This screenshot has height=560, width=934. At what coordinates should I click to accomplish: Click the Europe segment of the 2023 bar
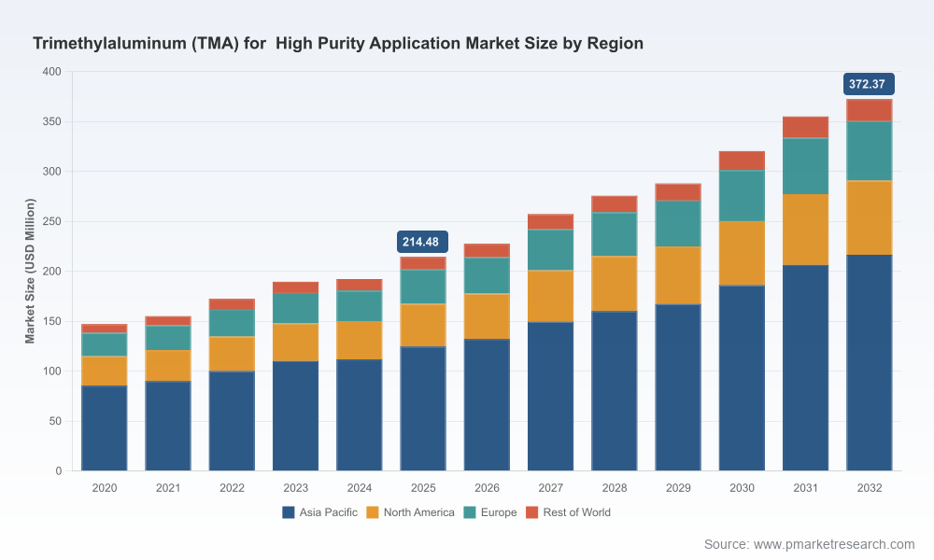coord(295,308)
